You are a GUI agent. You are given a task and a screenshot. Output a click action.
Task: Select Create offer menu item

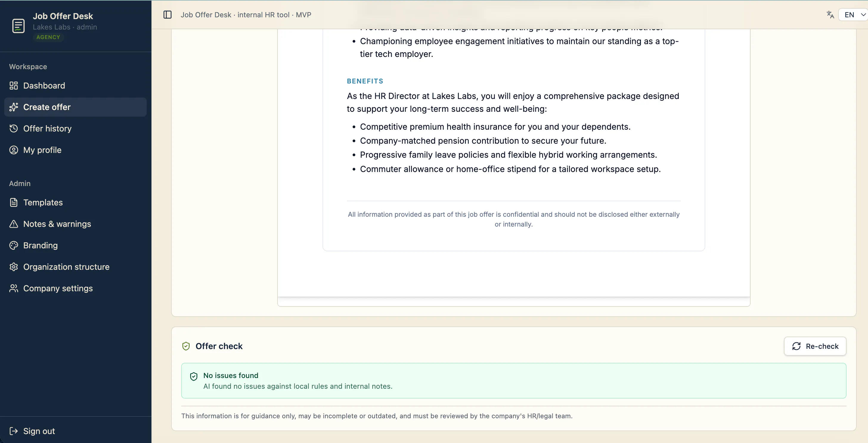tap(75, 107)
